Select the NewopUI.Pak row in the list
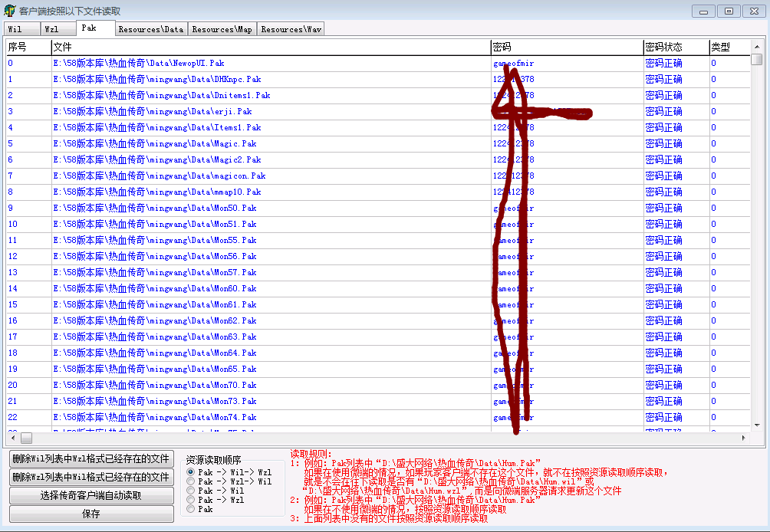This screenshot has width=770, height=532. (x=139, y=63)
